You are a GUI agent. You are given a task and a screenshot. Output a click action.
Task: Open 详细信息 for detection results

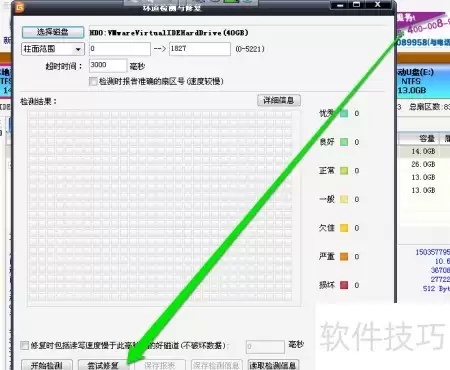pyautogui.click(x=279, y=100)
